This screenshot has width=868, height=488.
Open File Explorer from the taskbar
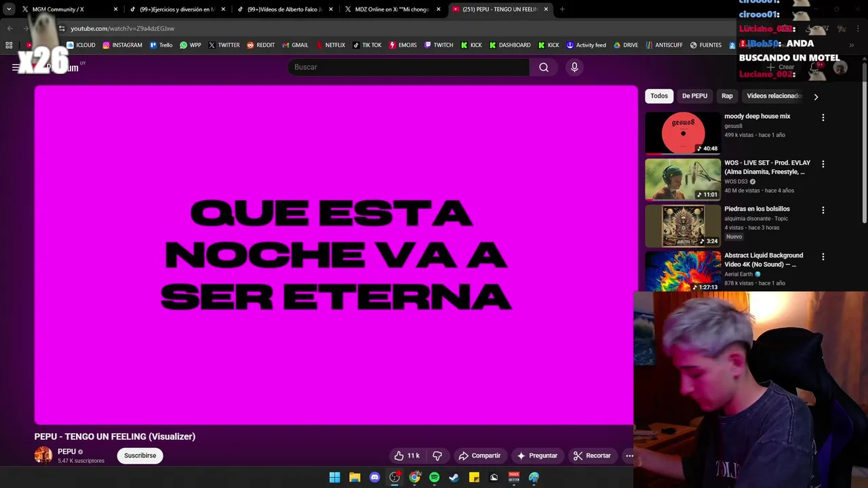355,477
